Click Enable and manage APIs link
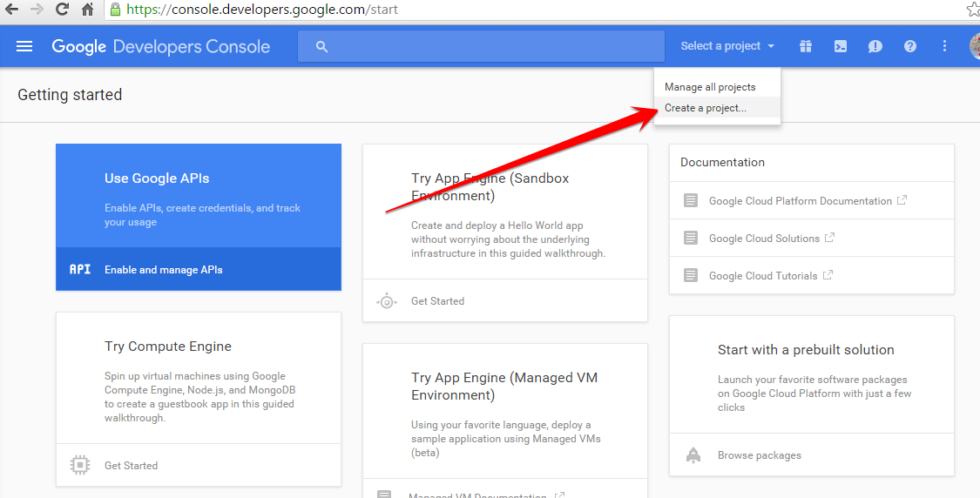Screen dimensions: 980x498 [163, 270]
